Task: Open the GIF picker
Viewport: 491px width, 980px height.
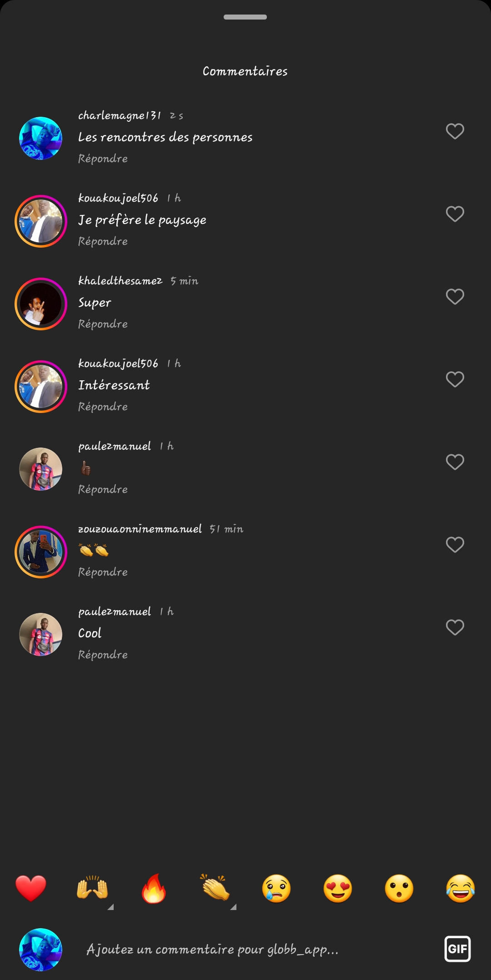Action: coord(457,949)
